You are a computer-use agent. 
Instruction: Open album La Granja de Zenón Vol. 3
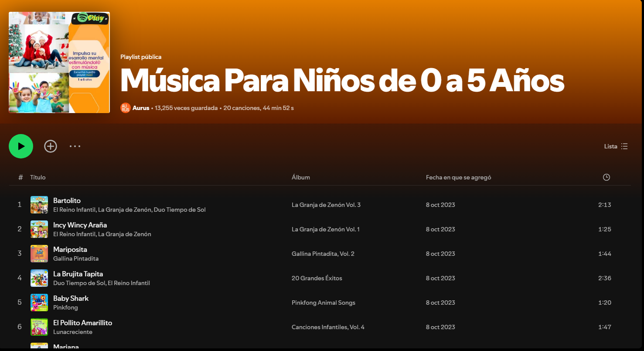pyautogui.click(x=326, y=205)
